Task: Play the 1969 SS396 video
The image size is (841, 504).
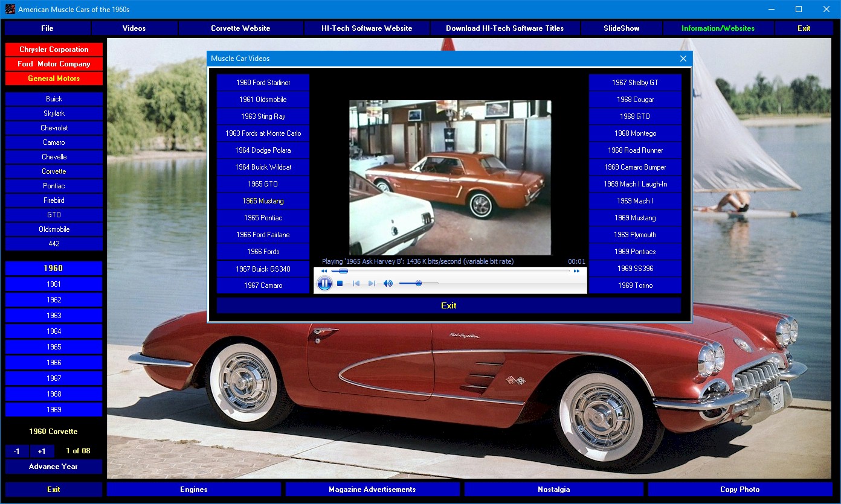Action: point(636,269)
